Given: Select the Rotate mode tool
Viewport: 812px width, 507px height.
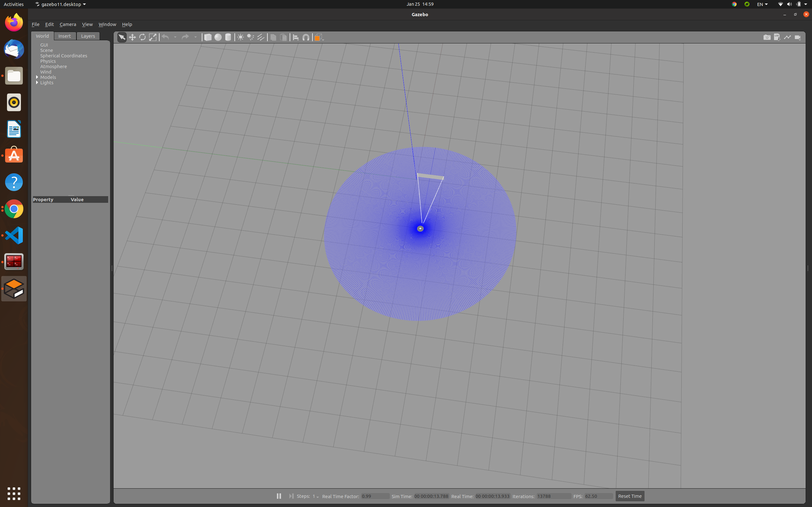Looking at the screenshot, I should click(142, 37).
